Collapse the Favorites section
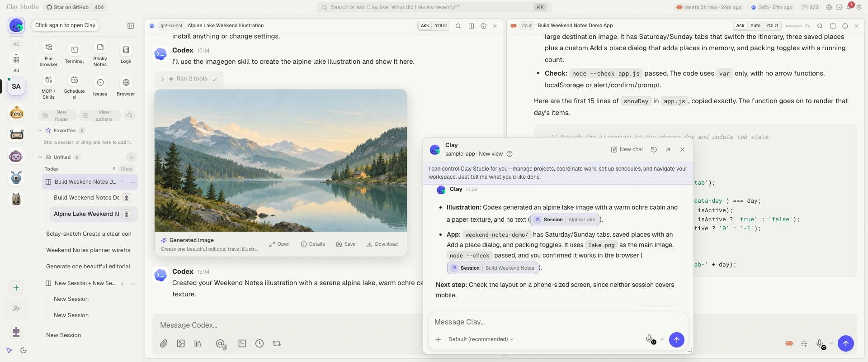 point(40,130)
